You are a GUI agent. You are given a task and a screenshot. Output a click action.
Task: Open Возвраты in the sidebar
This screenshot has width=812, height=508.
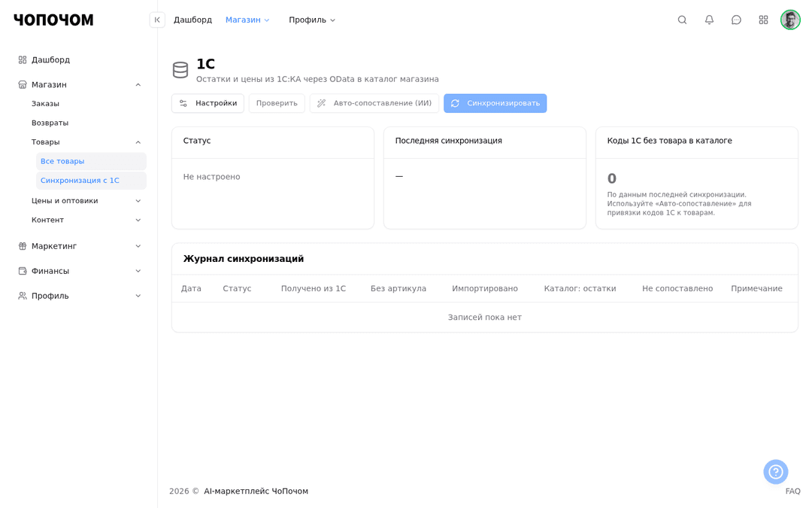pyautogui.click(x=50, y=123)
